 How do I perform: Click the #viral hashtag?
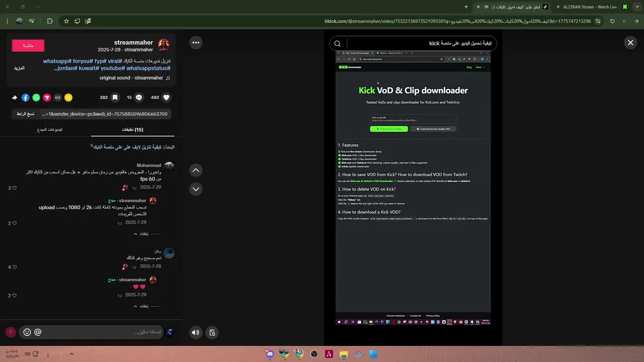pyautogui.click(x=116, y=61)
